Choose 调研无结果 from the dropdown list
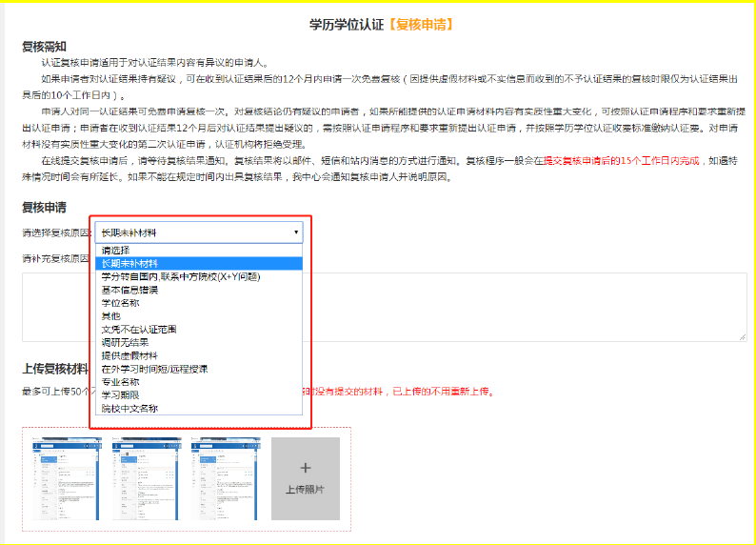756x545 pixels. [x=126, y=342]
